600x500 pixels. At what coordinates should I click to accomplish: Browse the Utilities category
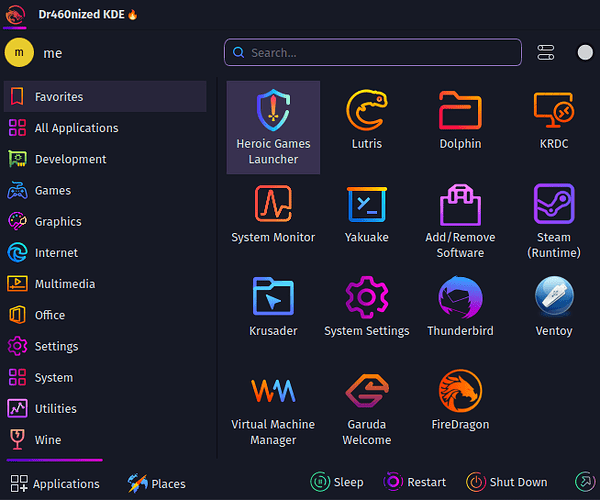click(x=105, y=409)
